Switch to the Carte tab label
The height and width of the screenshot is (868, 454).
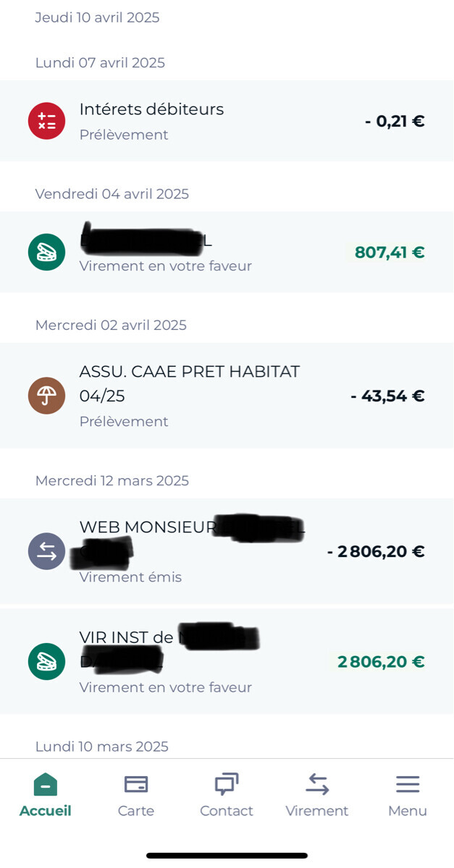click(x=136, y=811)
